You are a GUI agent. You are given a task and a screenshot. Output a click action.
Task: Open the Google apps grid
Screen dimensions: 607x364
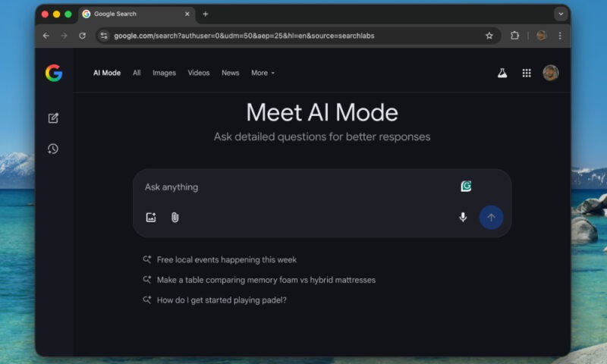[527, 73]
